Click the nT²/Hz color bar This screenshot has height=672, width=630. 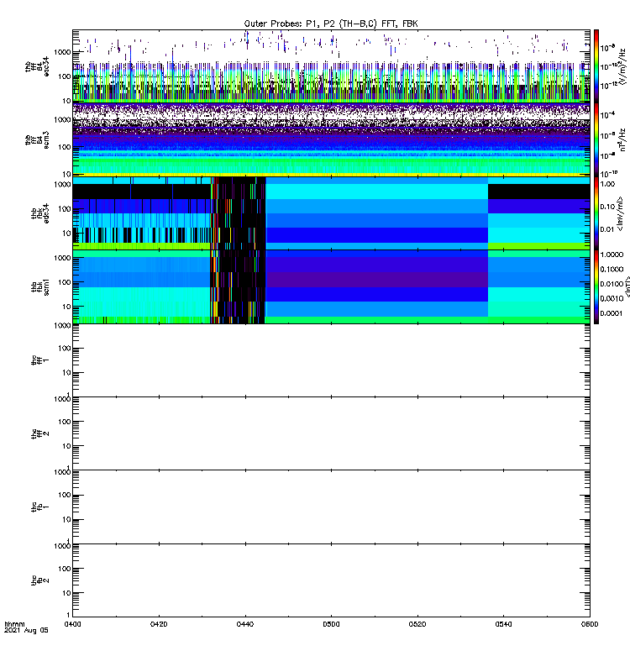[x=596, y=139]
